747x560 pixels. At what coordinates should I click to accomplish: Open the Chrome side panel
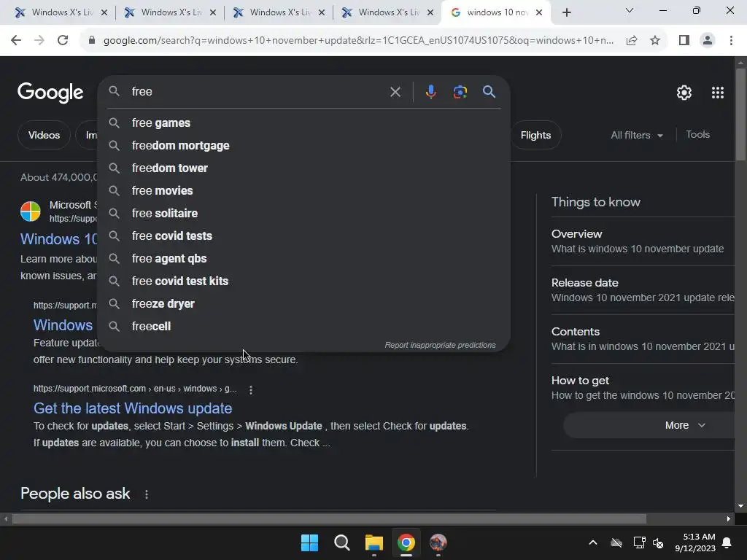coord(684,41)
